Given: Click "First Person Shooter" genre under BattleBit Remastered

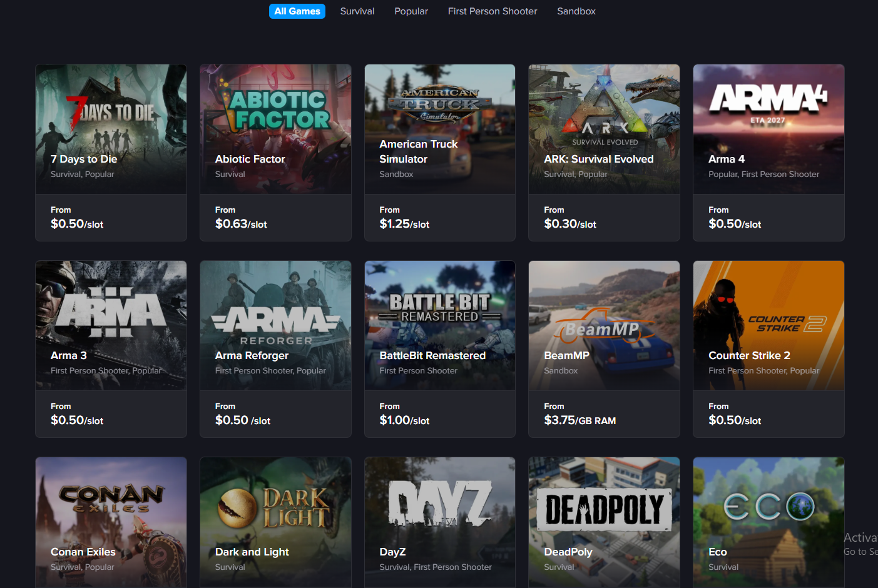Looking at the screenshot, I should click(x=418, y=370).
